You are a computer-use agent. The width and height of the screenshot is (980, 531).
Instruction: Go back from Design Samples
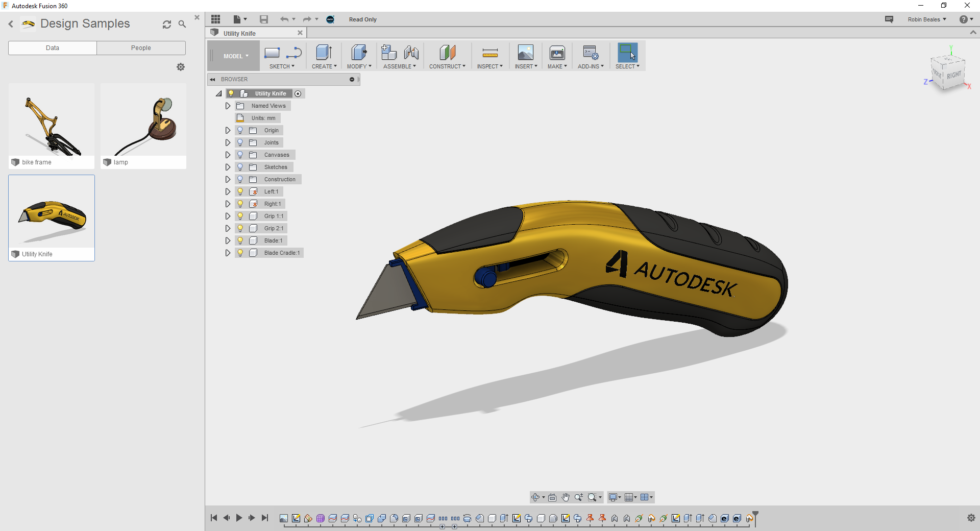tap(11, 24)
